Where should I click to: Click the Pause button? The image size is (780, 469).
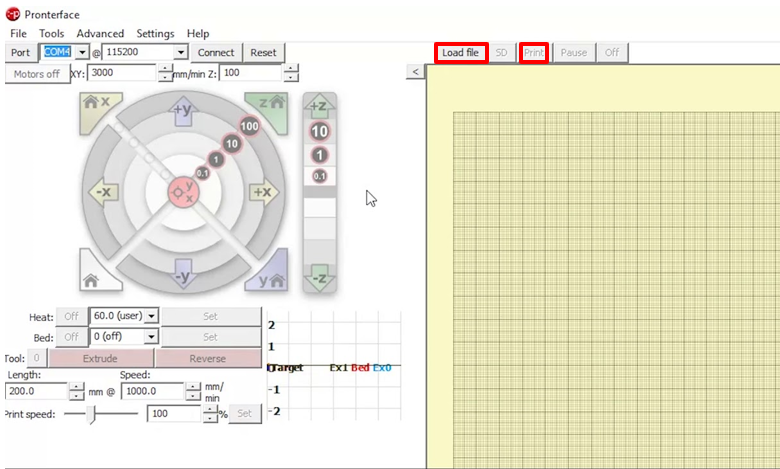click(574, 52)
